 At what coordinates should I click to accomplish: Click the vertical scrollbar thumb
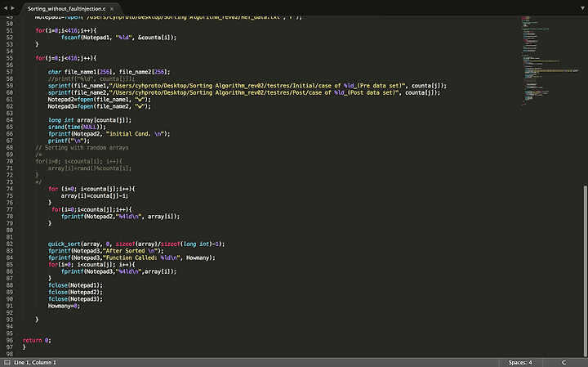tap(585, 271)
